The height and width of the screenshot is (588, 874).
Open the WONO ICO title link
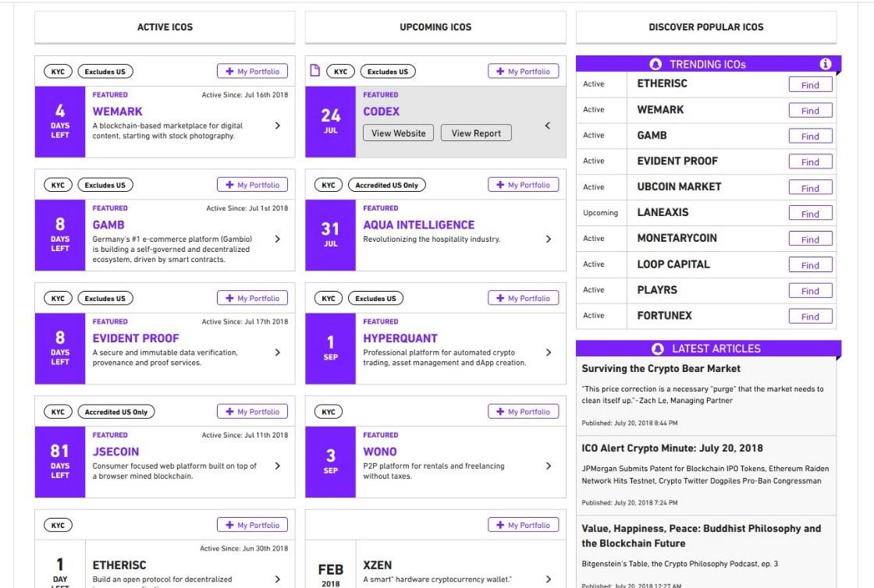380,452
